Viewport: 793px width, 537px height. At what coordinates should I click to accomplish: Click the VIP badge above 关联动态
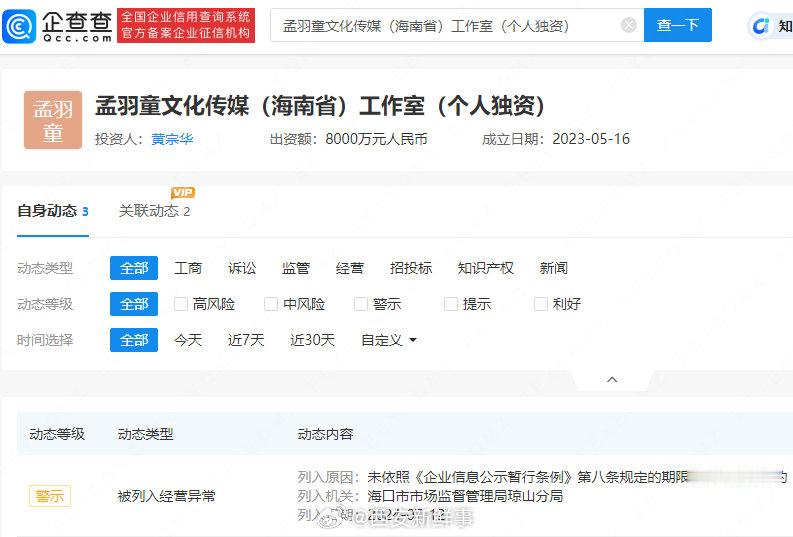click(183, 193)
